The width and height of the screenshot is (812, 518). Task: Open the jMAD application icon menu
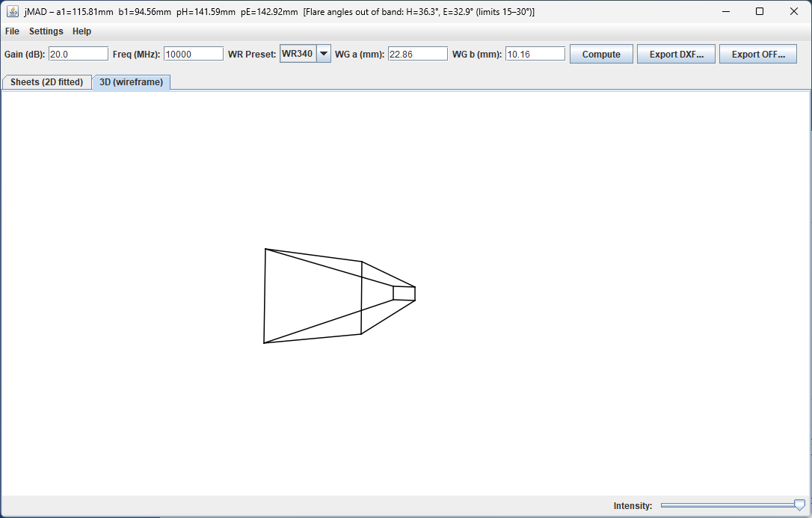point(11,11)
